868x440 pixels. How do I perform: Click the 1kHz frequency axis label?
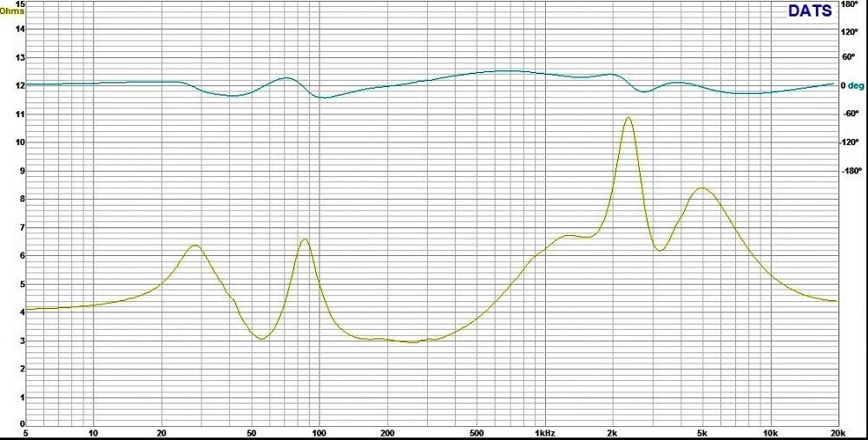click(x=544, y=433)
